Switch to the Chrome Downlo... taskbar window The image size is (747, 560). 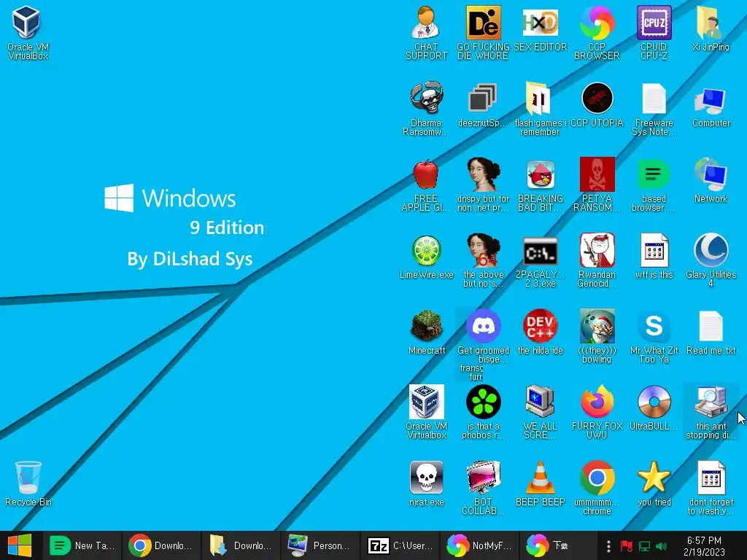coord(161,545)
